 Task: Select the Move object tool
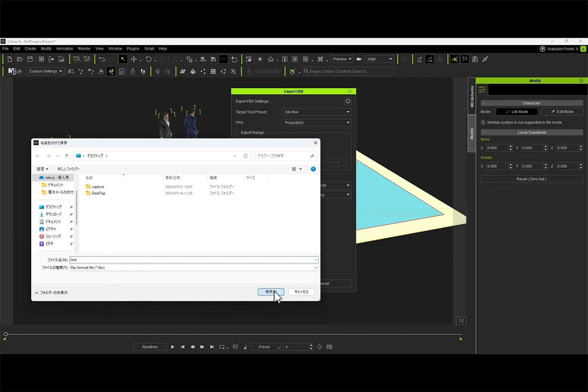134,59
